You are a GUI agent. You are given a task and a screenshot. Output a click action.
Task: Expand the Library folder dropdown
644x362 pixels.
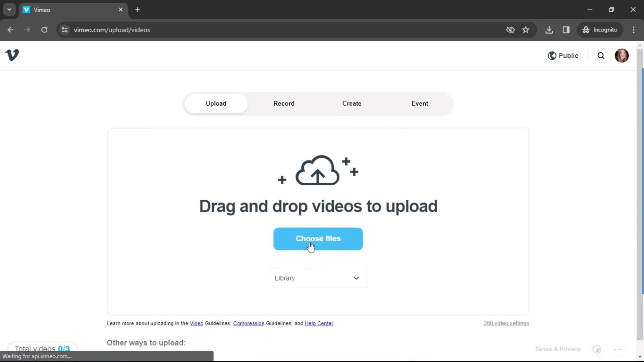(x=318, y=278)
